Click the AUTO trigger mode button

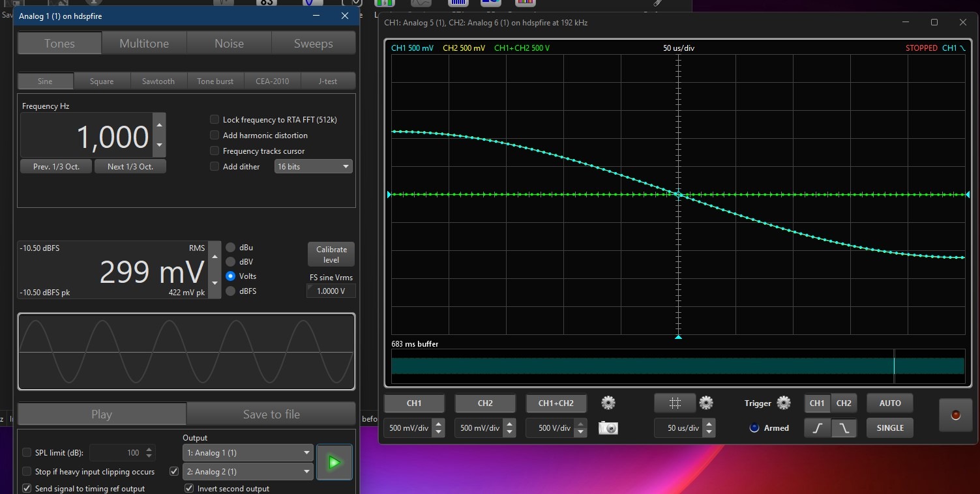[890, 403]
